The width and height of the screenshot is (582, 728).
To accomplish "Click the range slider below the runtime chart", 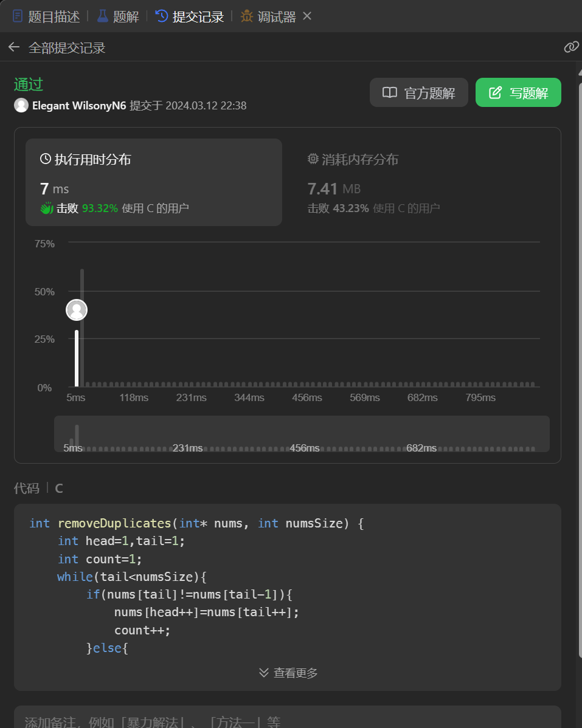I will 302,434.
